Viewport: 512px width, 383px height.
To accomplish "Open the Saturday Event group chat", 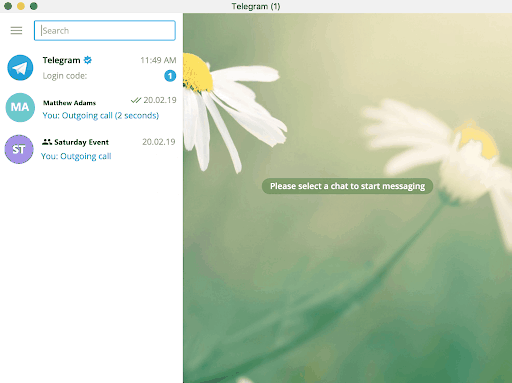I will click(x=91, y=149).
